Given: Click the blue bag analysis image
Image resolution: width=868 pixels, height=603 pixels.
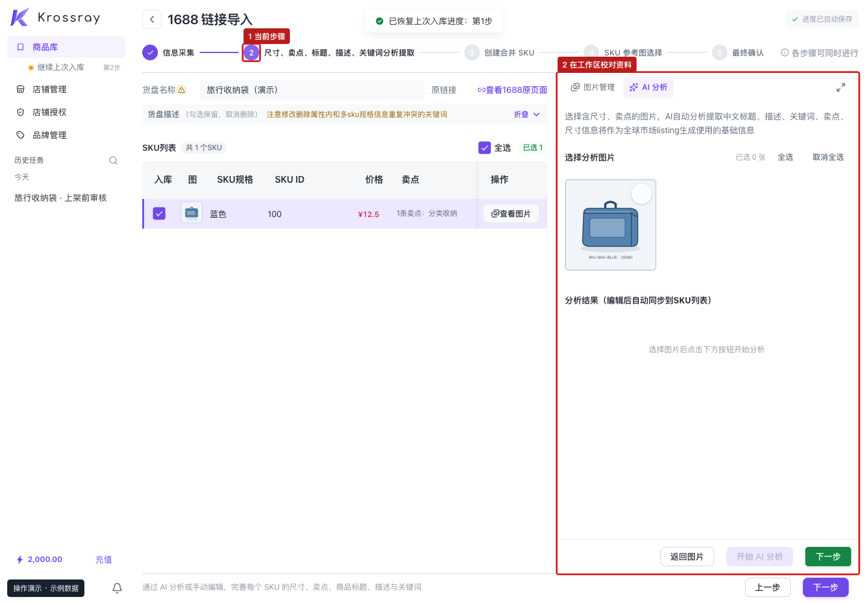Looking at the screenshot, I should [x=611, y=225].
